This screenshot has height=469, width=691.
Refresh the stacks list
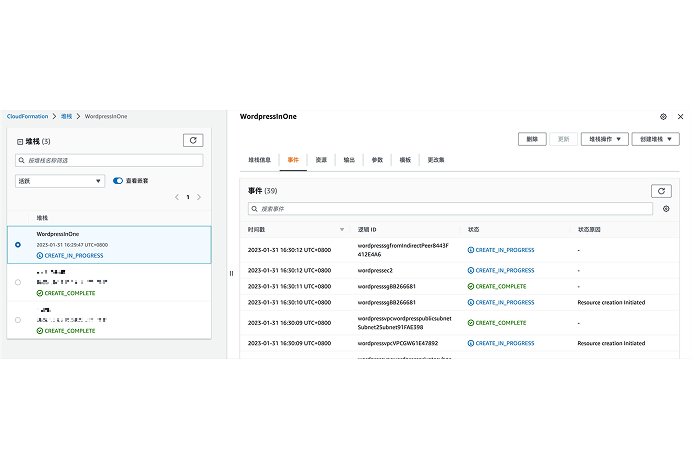193,141
